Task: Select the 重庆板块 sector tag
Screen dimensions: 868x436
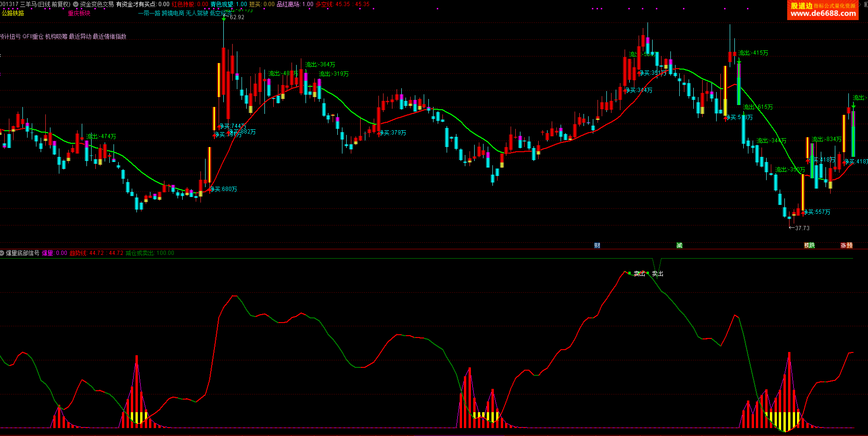Action: pyautogui.click(x=79, y=13)
